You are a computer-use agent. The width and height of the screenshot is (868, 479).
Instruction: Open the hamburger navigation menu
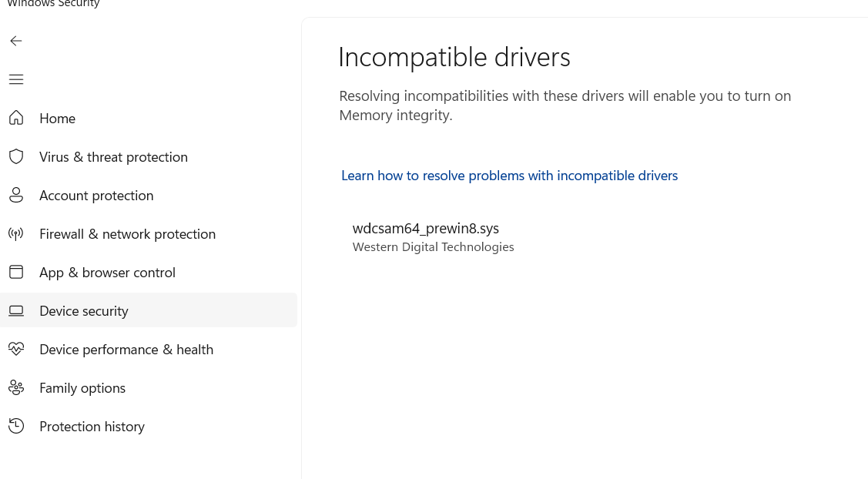point(16,79)
